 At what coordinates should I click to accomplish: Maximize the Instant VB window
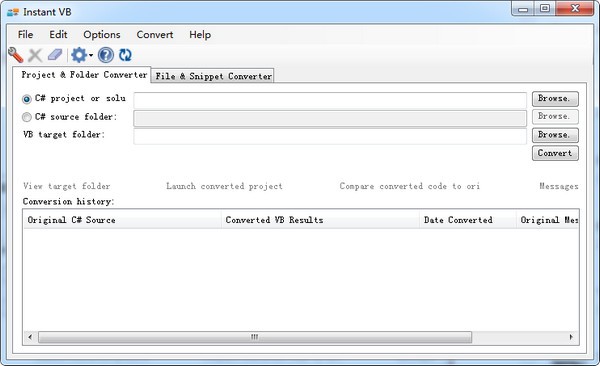545,8
